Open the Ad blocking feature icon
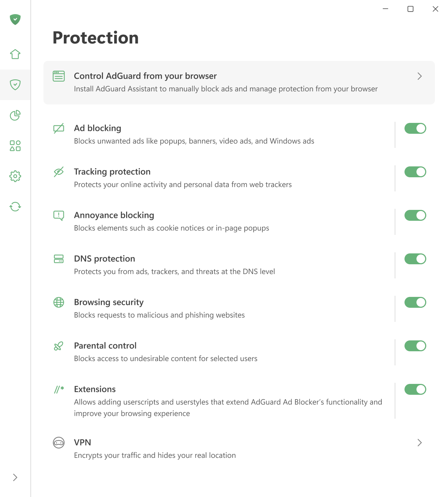 pos(58,128)
